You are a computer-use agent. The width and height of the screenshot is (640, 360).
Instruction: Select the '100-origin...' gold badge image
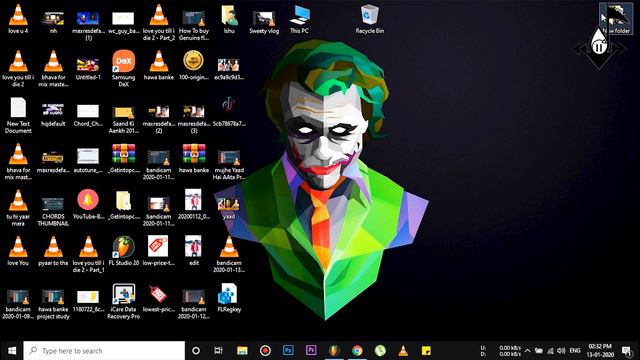[x=194, y=61]
